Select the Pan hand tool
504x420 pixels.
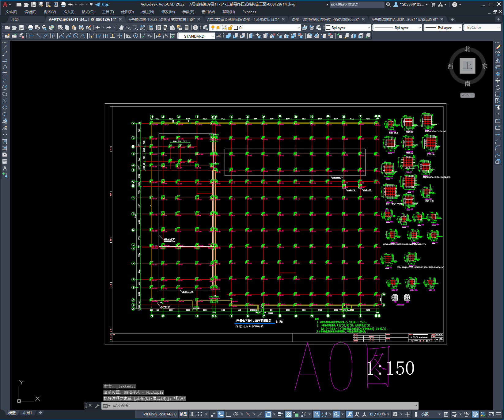[121, 28]
